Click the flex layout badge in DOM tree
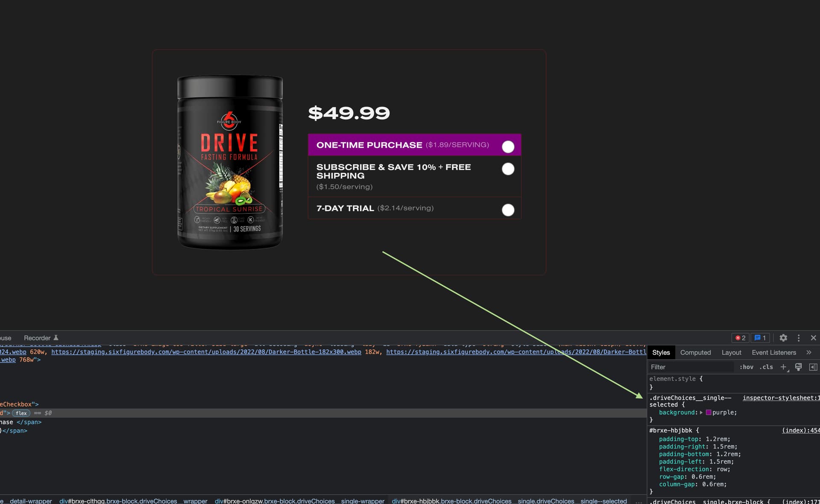Image resolution: width=820 pixels, height=504 pixels. (x=21, y=413)
